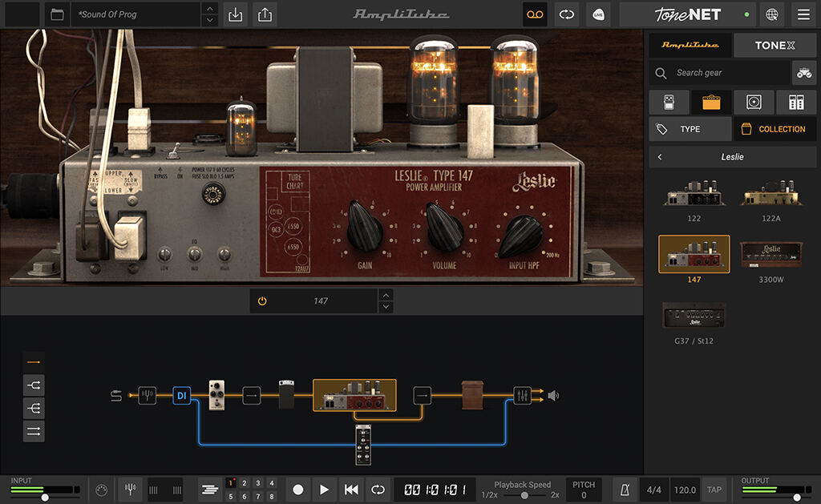Screen dimensions: 821x504
Task: Open the 4/4 time signature selector
Action: [x=653, y=489]
